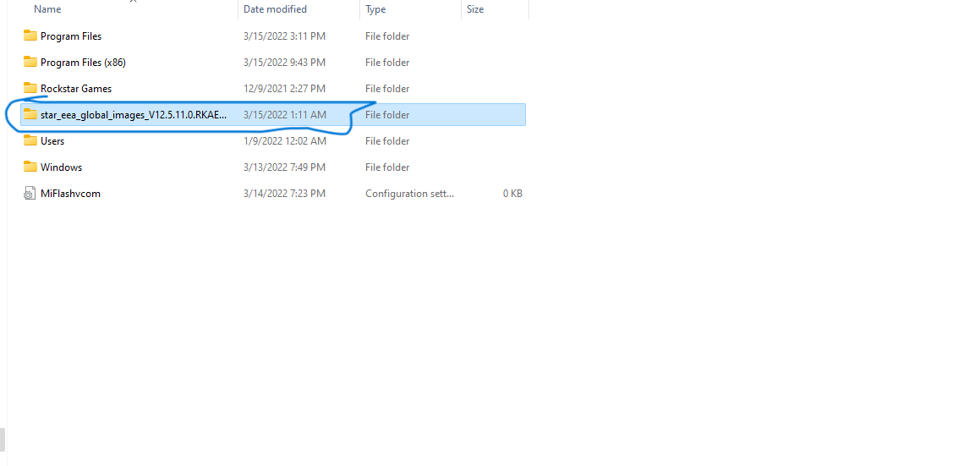Click the File folder type in the Windows row
The height and width of the screenshot is (466, 980).
pyautogui.click(x=387, y=167)
